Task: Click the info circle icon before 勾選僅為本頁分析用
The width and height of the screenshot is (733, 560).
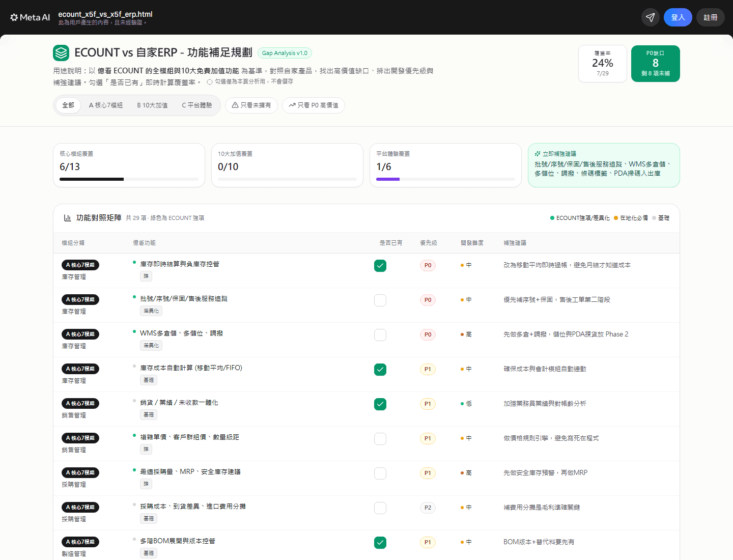Action: (x=209, y=82)
